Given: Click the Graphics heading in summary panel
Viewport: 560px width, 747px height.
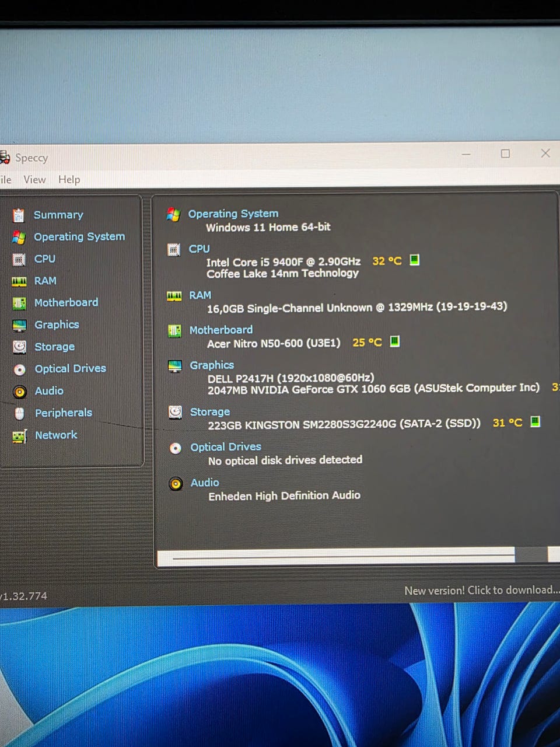Looking at the screenshot, I should tap(212, 365).
